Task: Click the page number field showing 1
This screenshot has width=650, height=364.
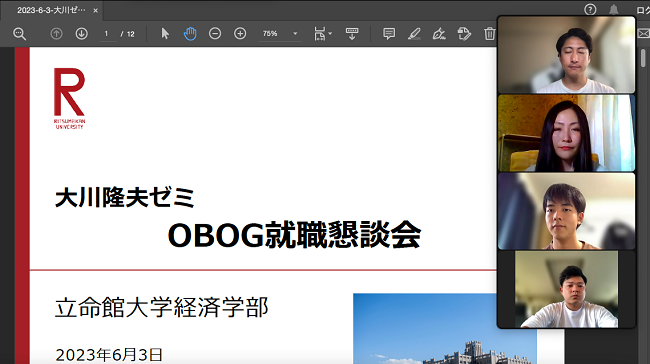Action: point(108,34)
